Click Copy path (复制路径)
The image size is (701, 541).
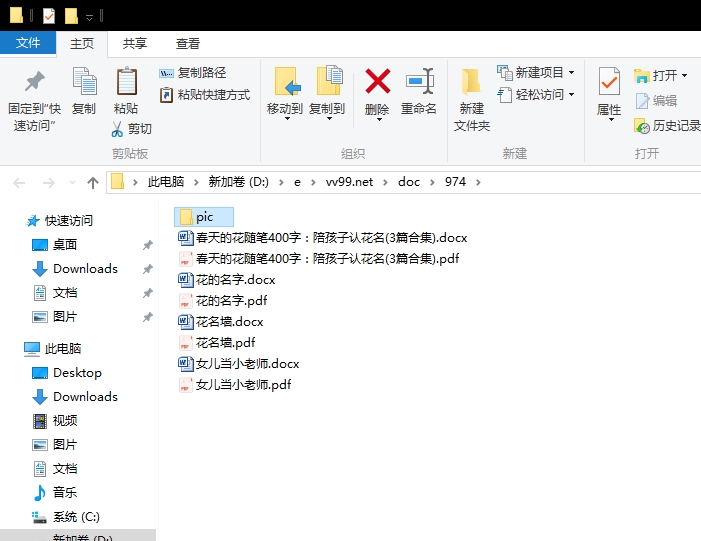tap(193, 72)
